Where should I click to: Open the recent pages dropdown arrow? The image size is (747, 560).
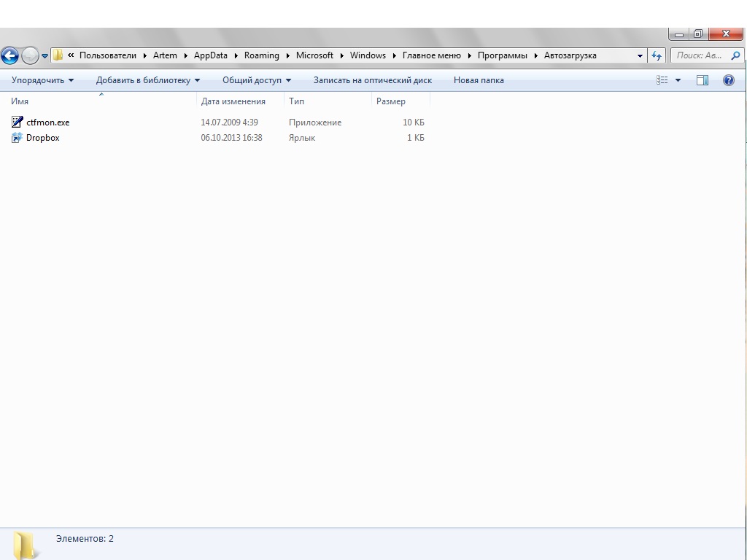click(x=45, y=56)
